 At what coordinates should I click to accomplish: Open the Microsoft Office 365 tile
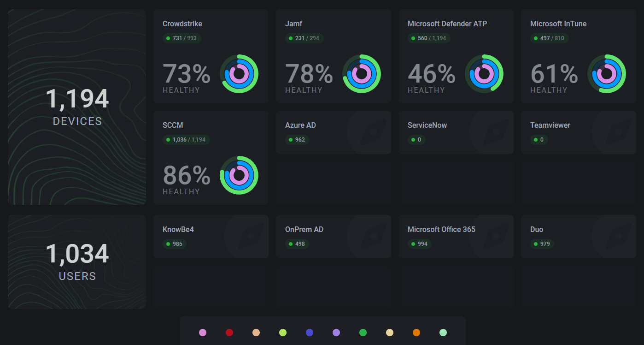456,236
